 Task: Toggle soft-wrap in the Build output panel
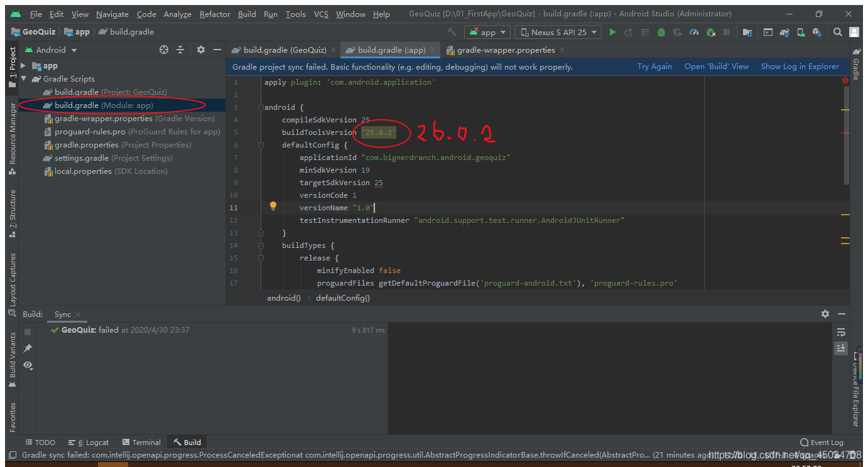tap(841, 331)
